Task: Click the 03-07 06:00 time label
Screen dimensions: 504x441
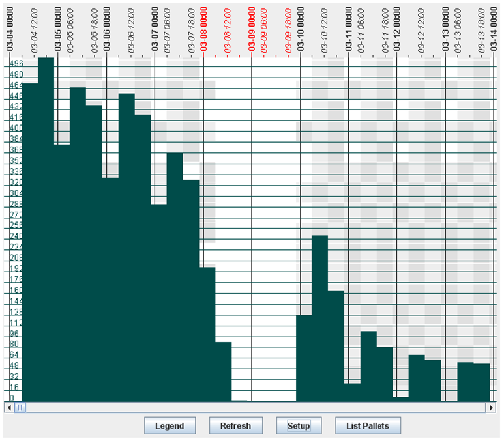Action: 167,31
